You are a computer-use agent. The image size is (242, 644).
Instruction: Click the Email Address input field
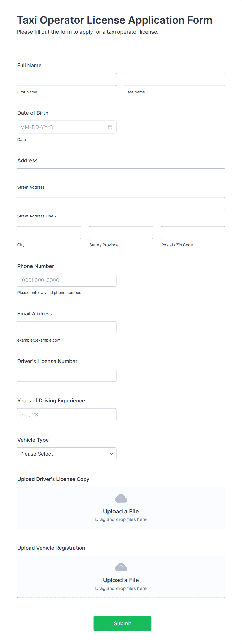point(67,328)
